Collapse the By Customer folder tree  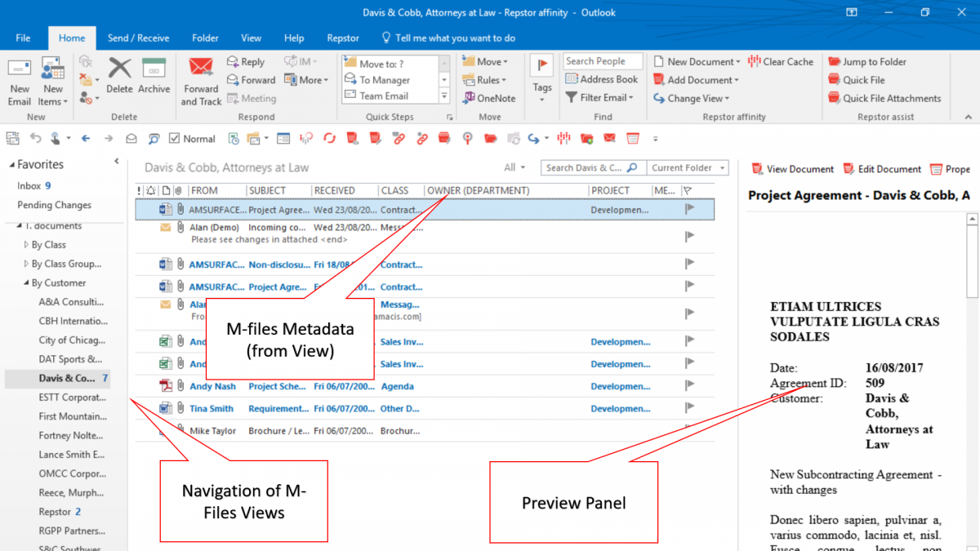[26, 283]
